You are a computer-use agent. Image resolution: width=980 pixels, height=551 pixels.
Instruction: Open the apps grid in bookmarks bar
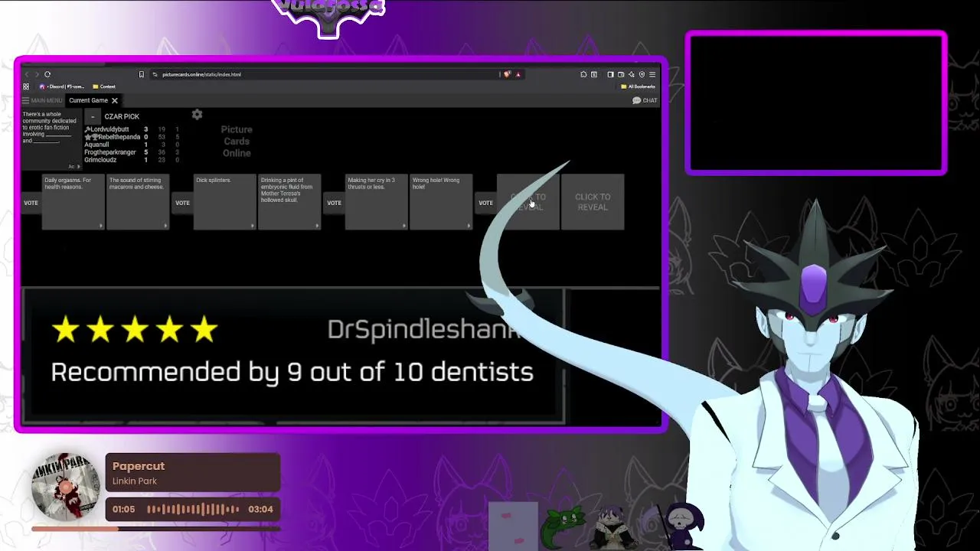tap(26, 86)
